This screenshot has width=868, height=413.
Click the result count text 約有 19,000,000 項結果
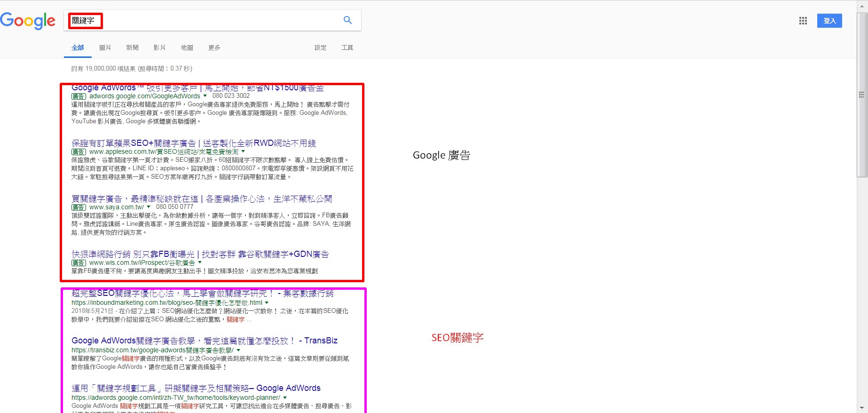coord(103,69)
